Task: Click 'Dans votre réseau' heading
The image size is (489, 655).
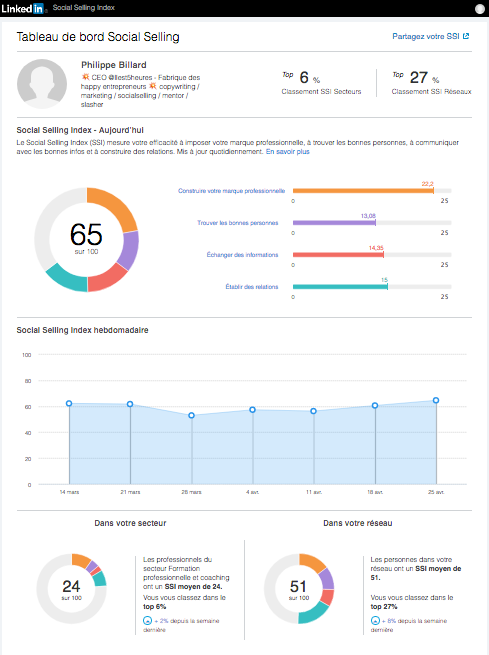Action: [358, 523]
